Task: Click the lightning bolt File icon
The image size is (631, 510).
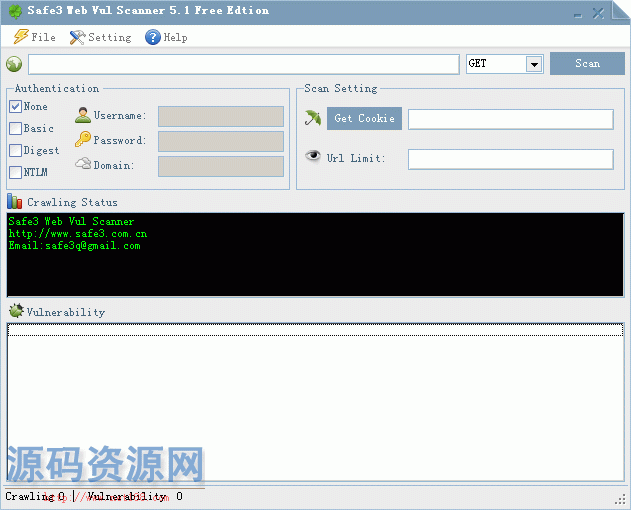Action: (x=21, y=37)
